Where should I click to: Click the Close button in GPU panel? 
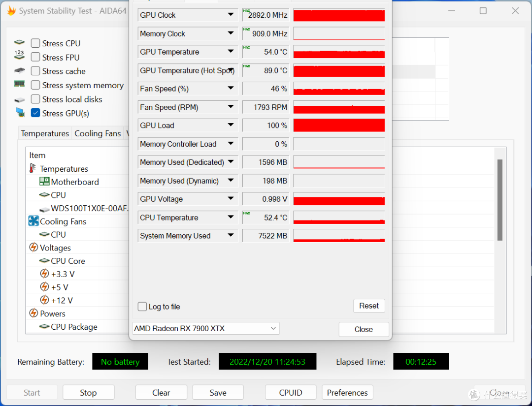(364, 329)
